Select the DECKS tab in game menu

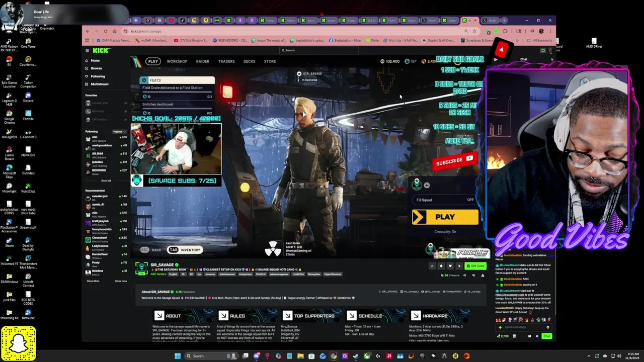tap(250, 61)
